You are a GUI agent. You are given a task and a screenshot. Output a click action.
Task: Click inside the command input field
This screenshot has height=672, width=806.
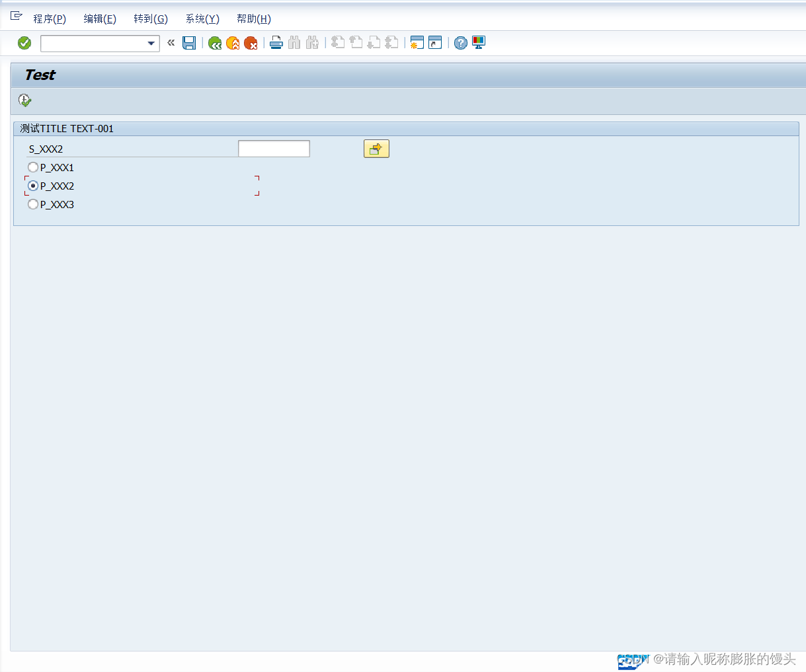[x=93, y=44]
